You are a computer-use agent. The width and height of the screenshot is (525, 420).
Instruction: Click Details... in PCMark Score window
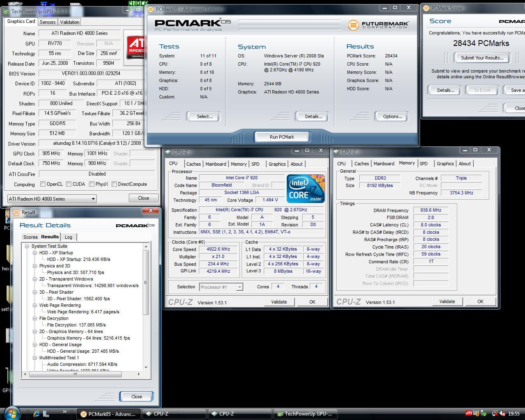tap(445, 90)
